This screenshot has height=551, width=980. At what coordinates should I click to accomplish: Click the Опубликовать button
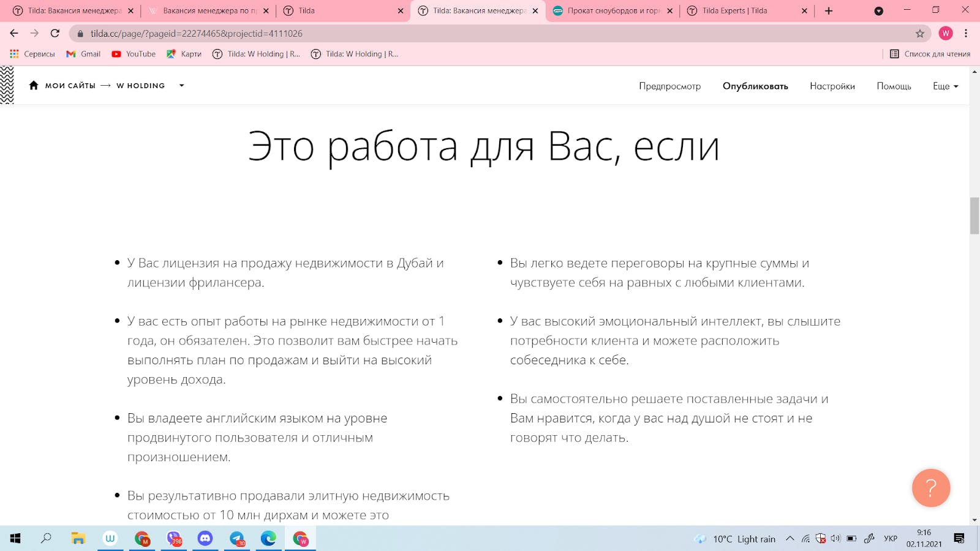pyautogui.click(x=755, y=86)
